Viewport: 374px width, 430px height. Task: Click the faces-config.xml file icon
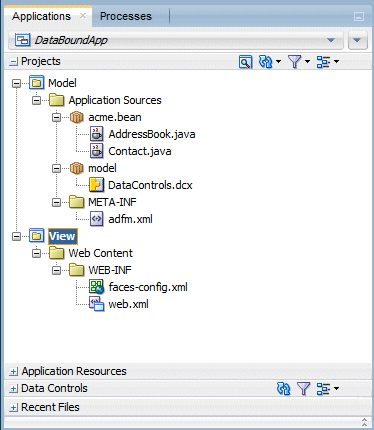coord(96,287)
